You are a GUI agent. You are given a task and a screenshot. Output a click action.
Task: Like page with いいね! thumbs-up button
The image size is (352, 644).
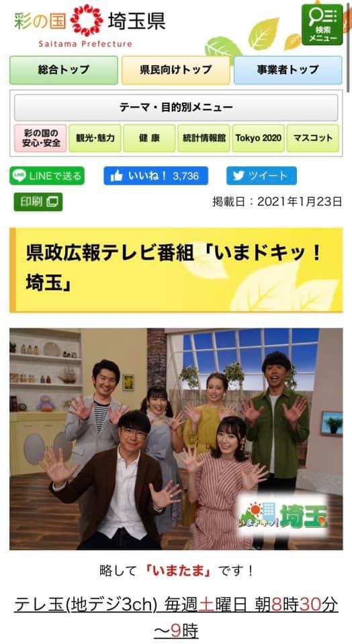point(156,176)
